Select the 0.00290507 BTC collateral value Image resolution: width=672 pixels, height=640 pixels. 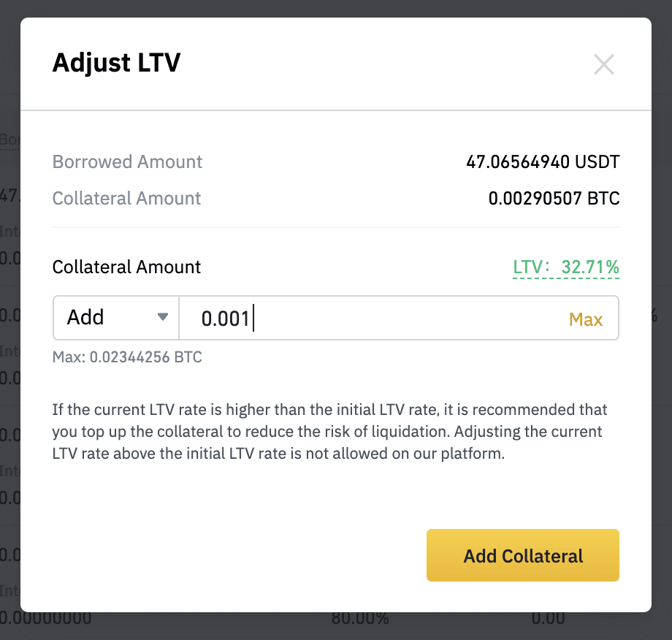pos(554,199)
